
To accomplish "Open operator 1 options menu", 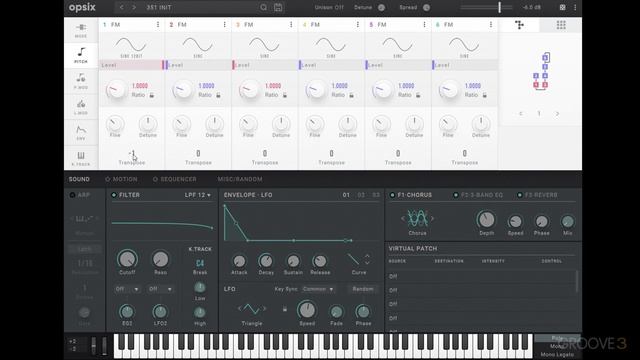I will click(158, 24).
